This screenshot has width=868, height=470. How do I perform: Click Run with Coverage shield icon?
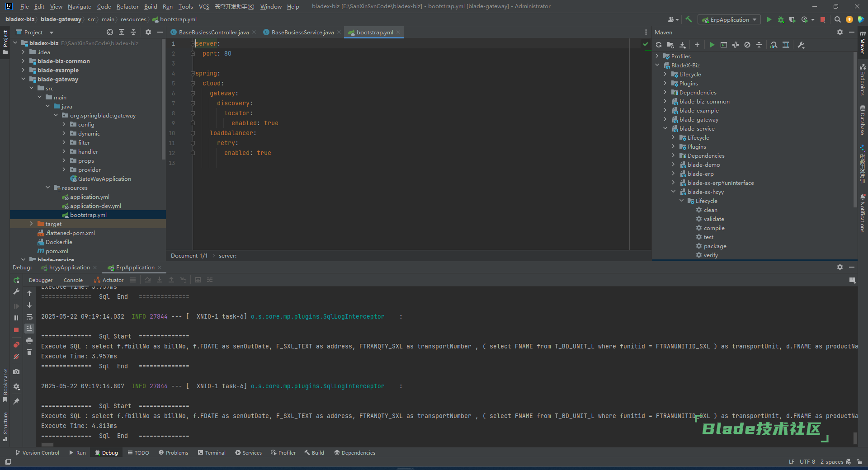[792, 19]
